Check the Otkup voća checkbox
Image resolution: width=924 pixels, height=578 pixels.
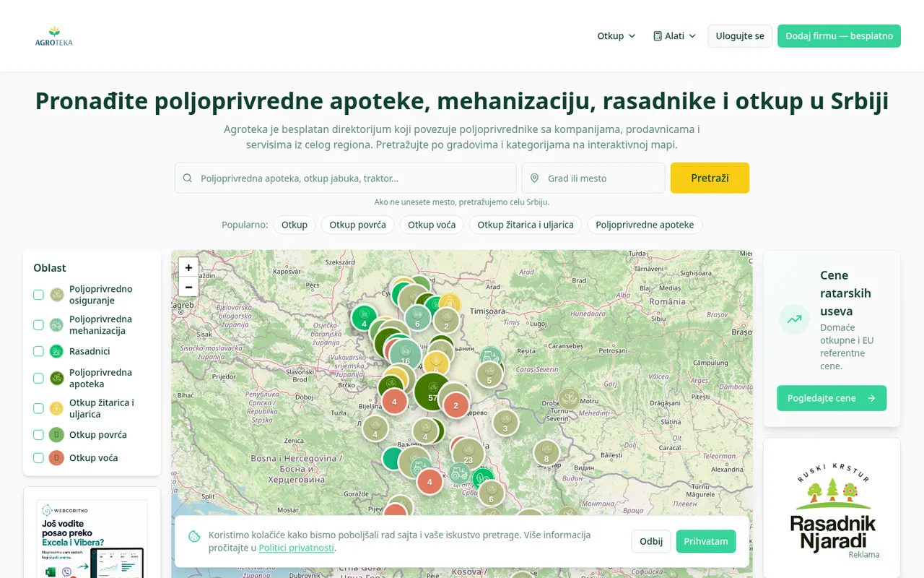point(38,458)
